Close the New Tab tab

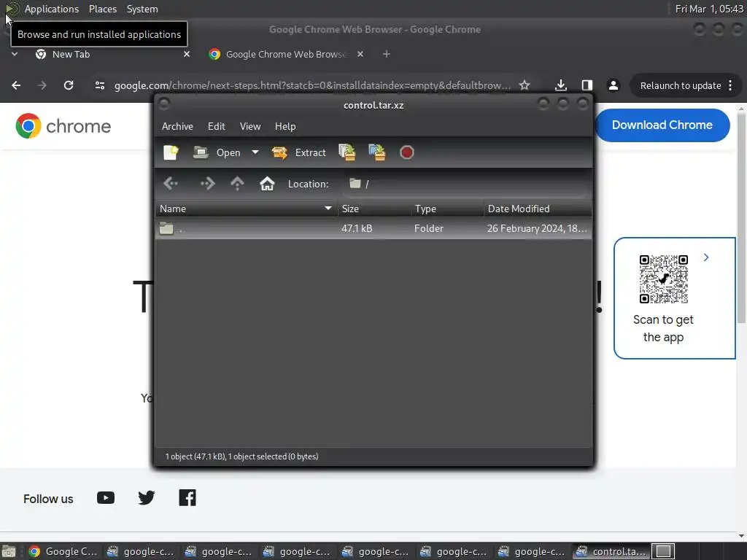[x=187, y=54]
